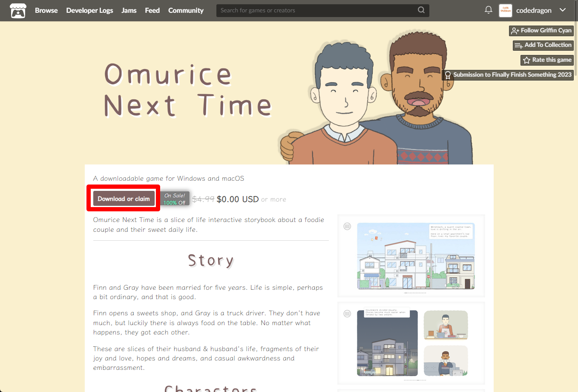Screen dimensions: 578x392
Task: Open the itch.io home logo
Action: coord(18,11)
